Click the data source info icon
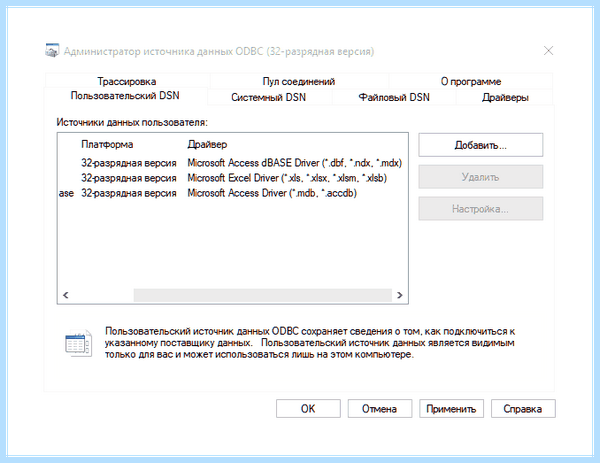The height and width of the screenshot is (463, 600). [x=78, y=343]
